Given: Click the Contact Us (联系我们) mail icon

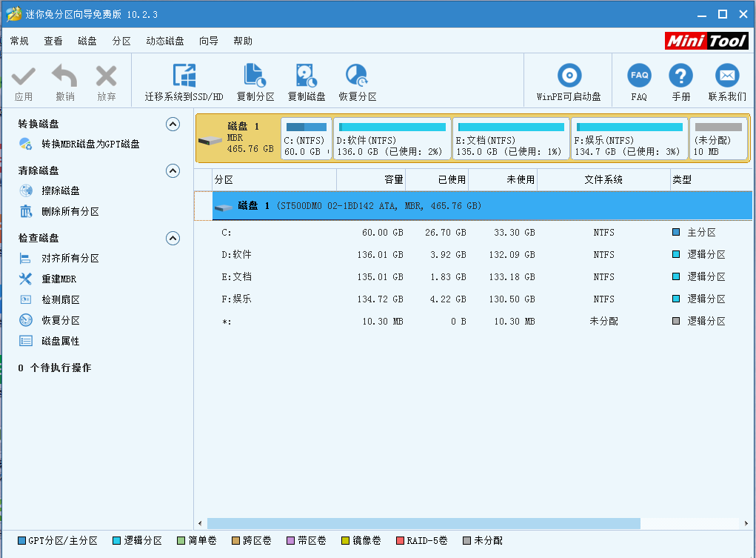Looking at the screenshot, I should coord(727,76).
